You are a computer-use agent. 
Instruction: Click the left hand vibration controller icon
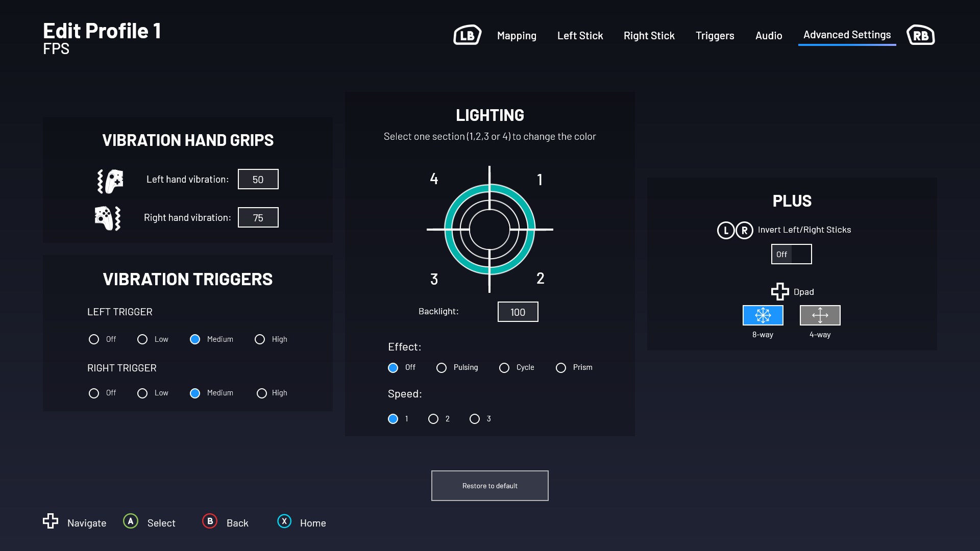(x=110, y=181)
